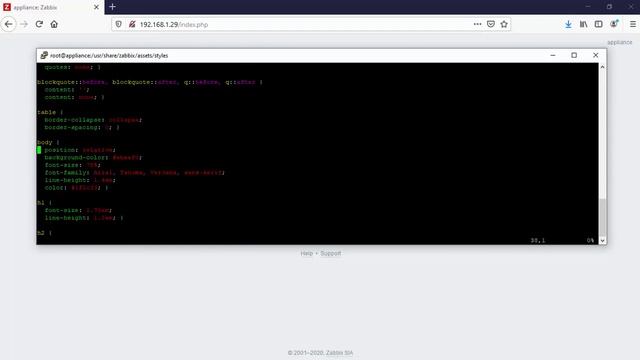
Task: Open the Help link below the terminal
Action: pos(307,253)
